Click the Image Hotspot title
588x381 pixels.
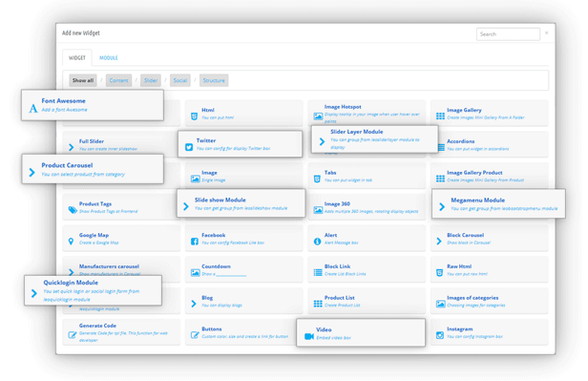pos(343,107)
